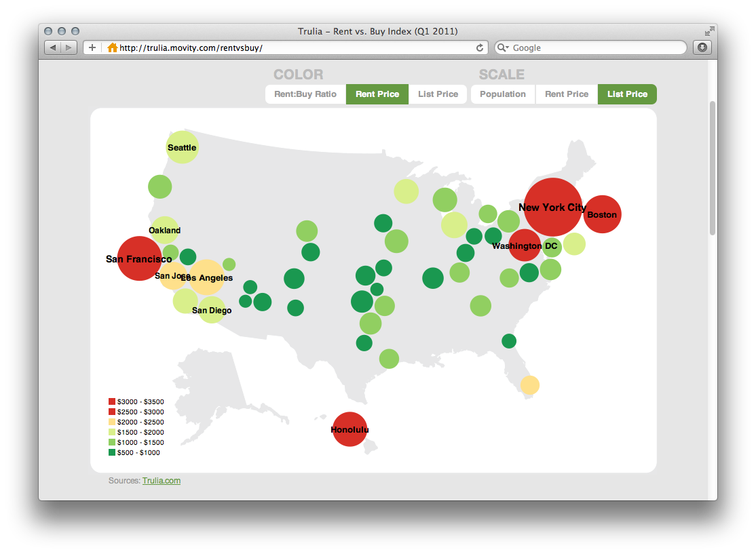Select the Rent Price tab under COLOR

(377, 94)
